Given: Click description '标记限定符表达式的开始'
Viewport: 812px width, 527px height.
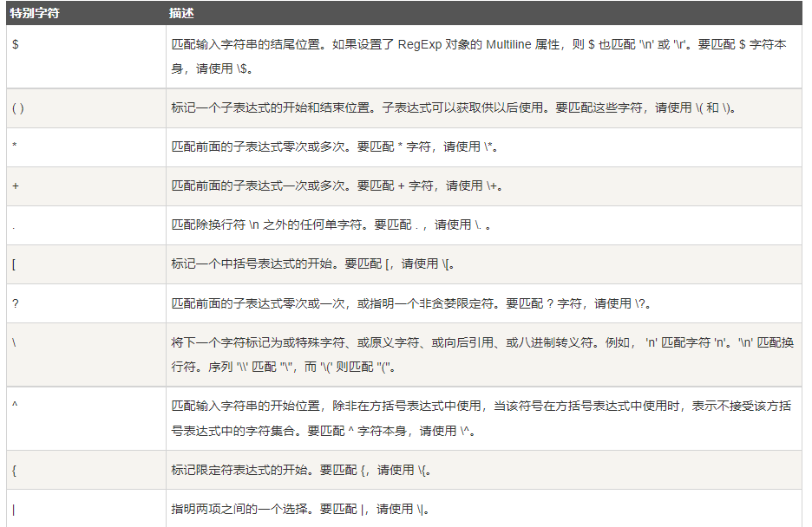Looking at the screenshot, I should (484, 470).
